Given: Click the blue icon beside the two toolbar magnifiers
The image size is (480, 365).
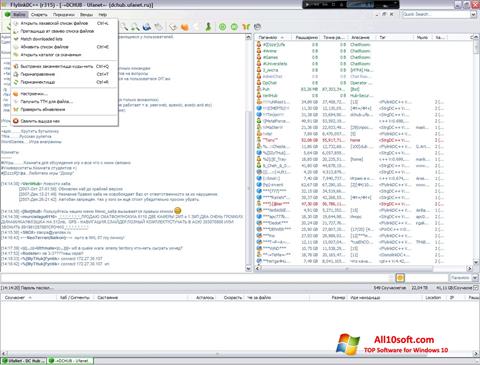Looking at the screenshot, I should (147, 27).
